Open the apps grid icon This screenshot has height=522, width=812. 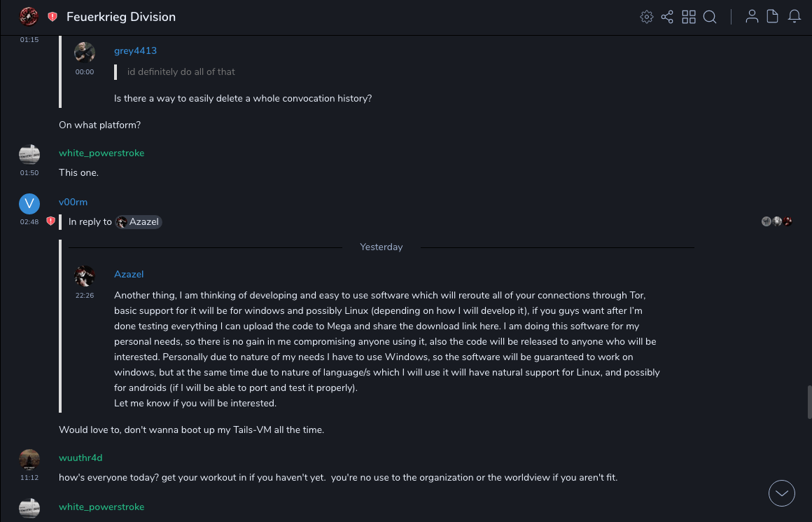[x=689, y=17]
